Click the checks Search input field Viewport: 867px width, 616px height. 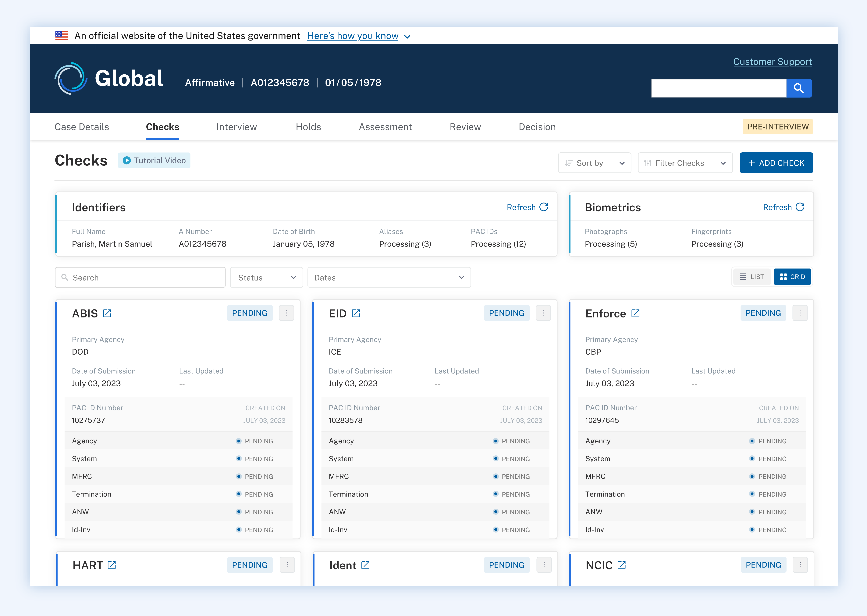(140, 278)
